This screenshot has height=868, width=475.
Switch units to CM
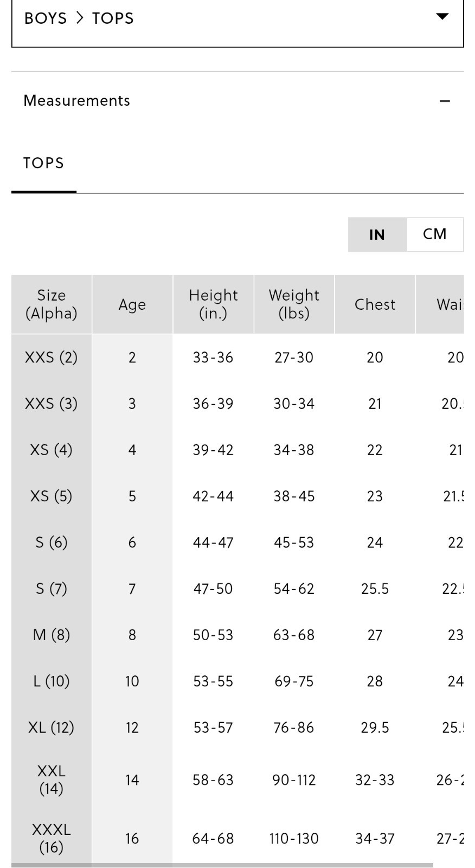(435, 234)
